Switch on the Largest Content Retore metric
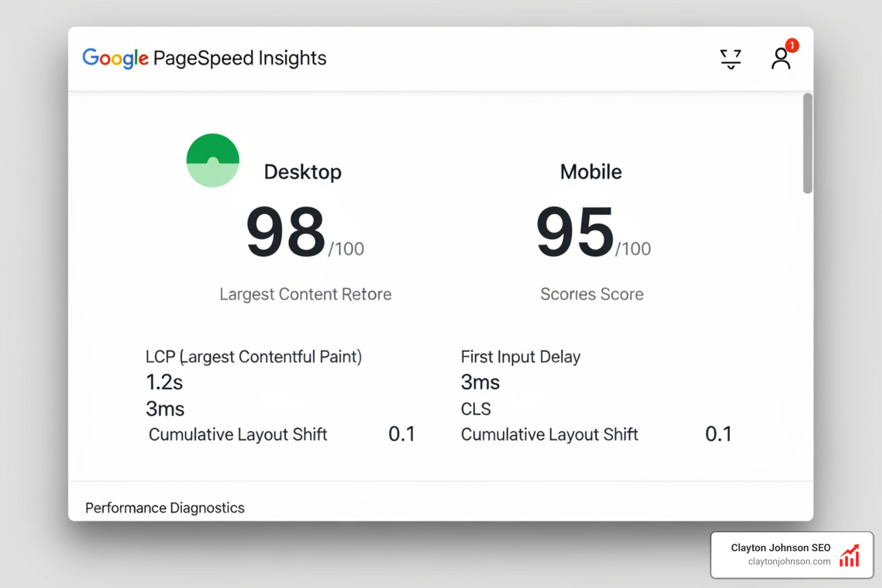 [305, 294]
